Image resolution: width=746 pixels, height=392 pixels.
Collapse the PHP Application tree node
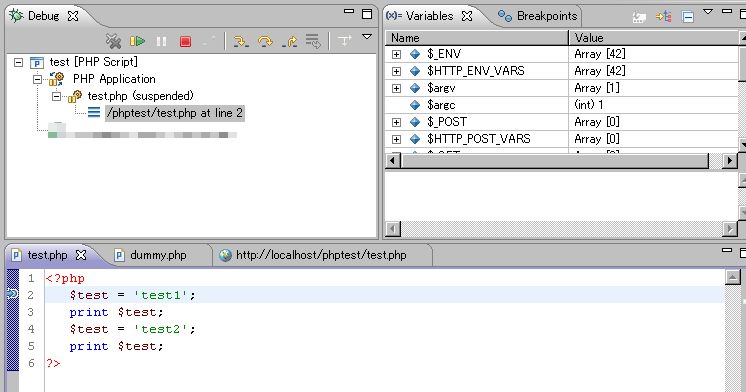[x=37, y=79]
